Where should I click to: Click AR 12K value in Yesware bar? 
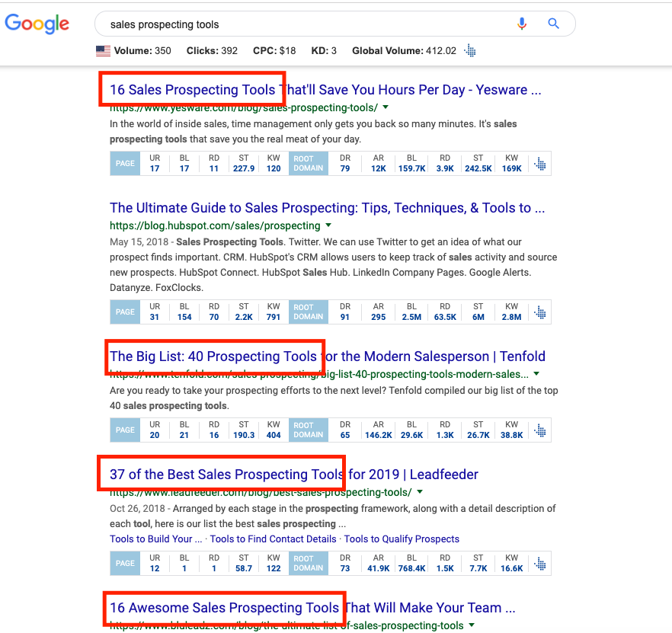379,169
